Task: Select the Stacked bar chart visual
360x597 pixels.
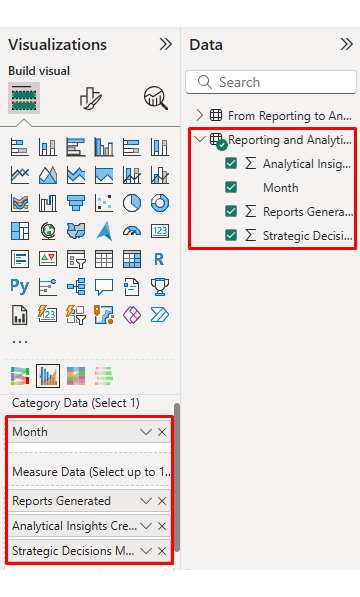Action: coord(19,147)
